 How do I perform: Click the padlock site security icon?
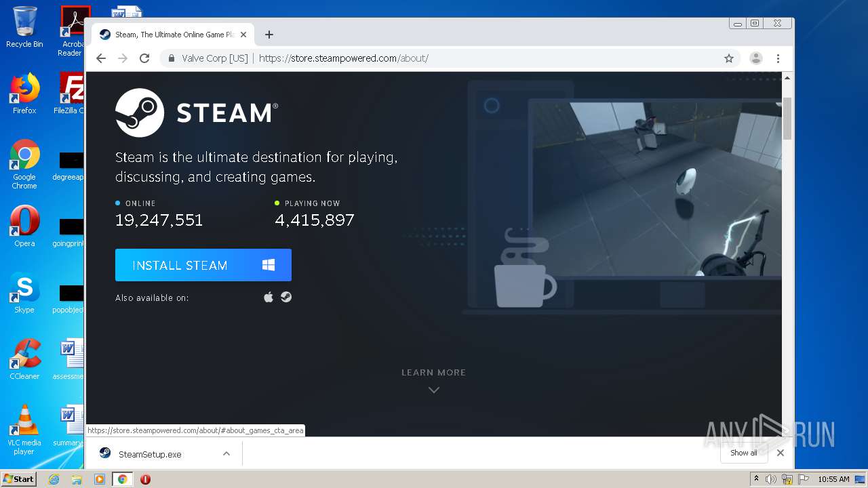tap(172, 58)
